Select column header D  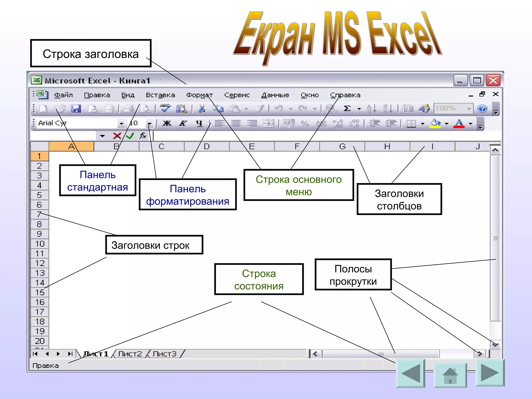pyautogui.click(x=207, y=147)
